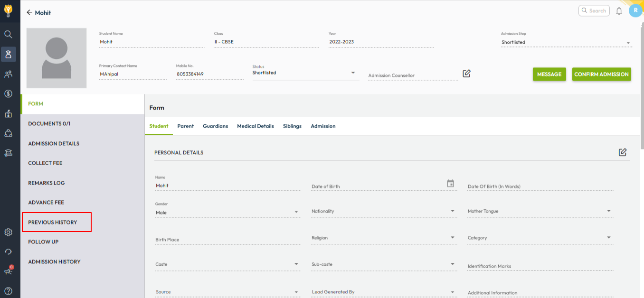The image size is (644, 298).
Task: Expand the Admission Step dropdown
Action: (628, 43)
